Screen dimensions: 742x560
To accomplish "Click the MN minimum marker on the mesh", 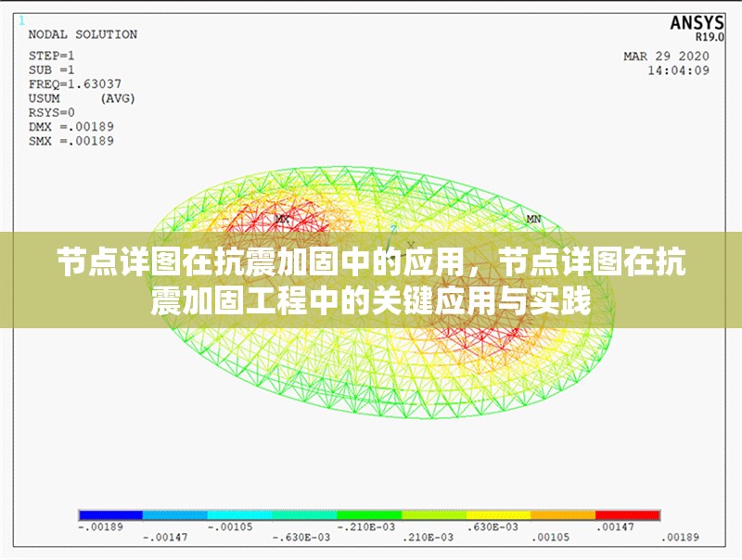I will 534,219.
